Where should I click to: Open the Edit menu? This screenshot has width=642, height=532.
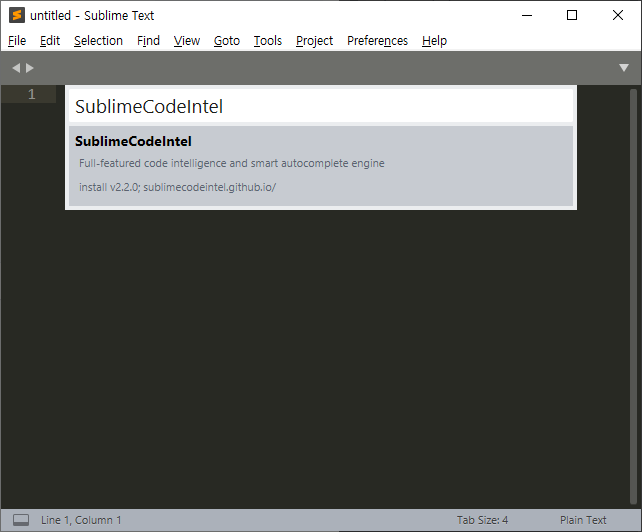50,41
